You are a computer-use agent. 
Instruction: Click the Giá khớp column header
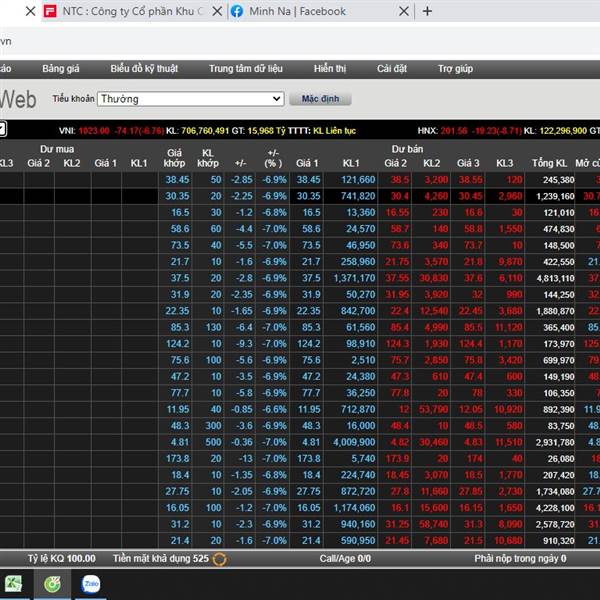point(174,157)
